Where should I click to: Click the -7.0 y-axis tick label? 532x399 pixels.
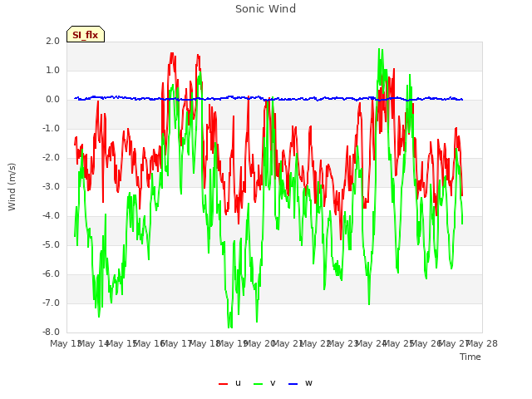(51, 303)
